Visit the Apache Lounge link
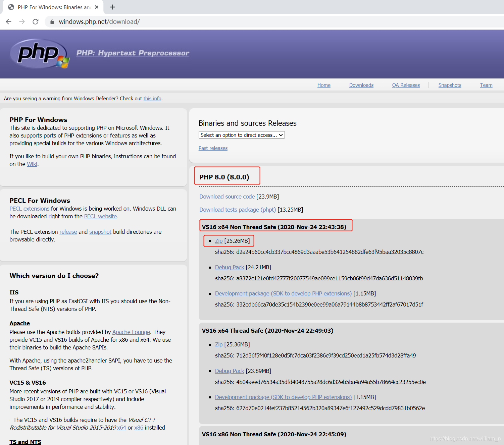Image resolution: width=504 pixels, height=445 pixels. coord(131,332)
